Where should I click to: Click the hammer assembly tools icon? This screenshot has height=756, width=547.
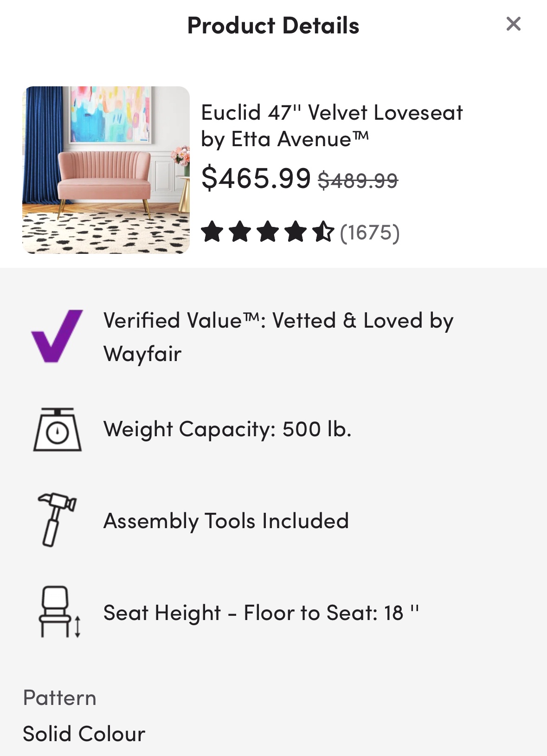57,519
